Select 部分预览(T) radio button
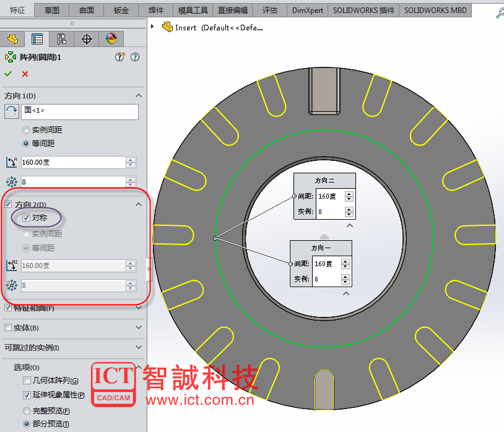This screenshot has width=504, height=432. coord(27,424)
